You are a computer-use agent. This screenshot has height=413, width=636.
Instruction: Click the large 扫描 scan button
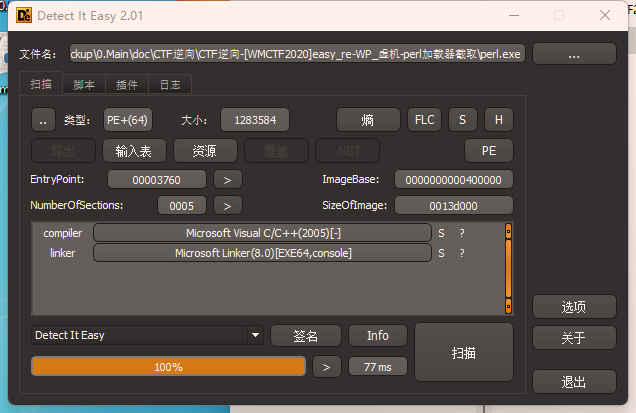[x=464, y=353]
